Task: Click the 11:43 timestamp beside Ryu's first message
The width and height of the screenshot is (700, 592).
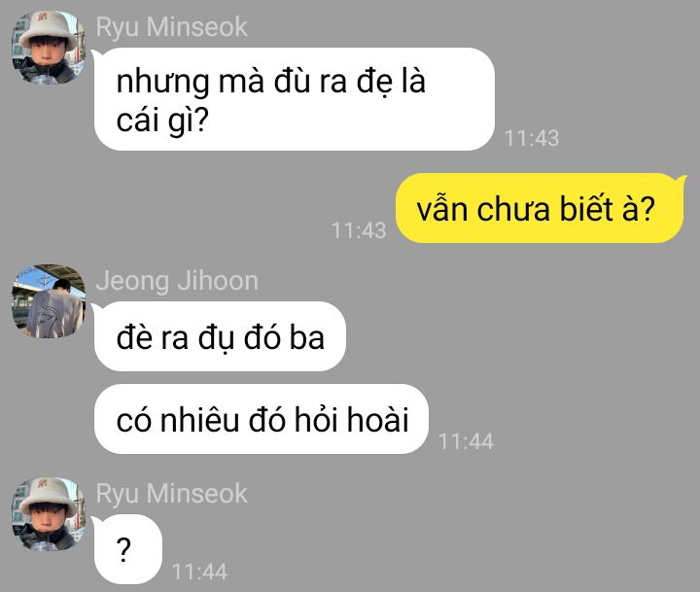Action: click(531, 138)
